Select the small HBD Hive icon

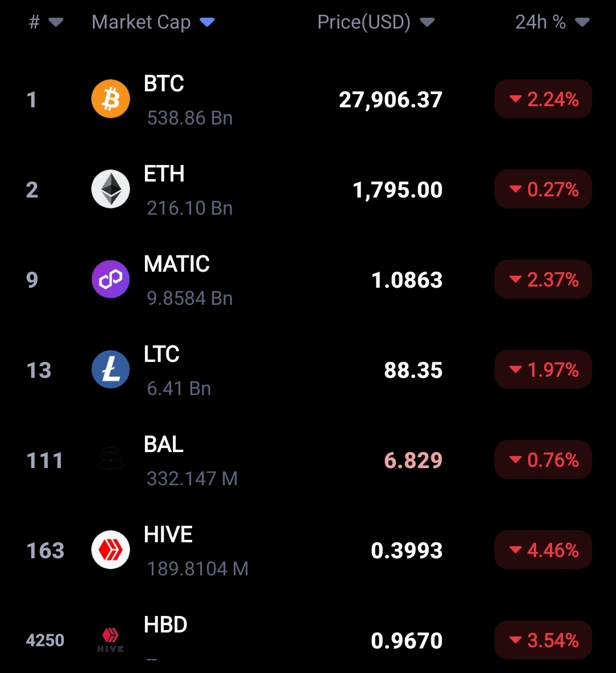[111, 640]
